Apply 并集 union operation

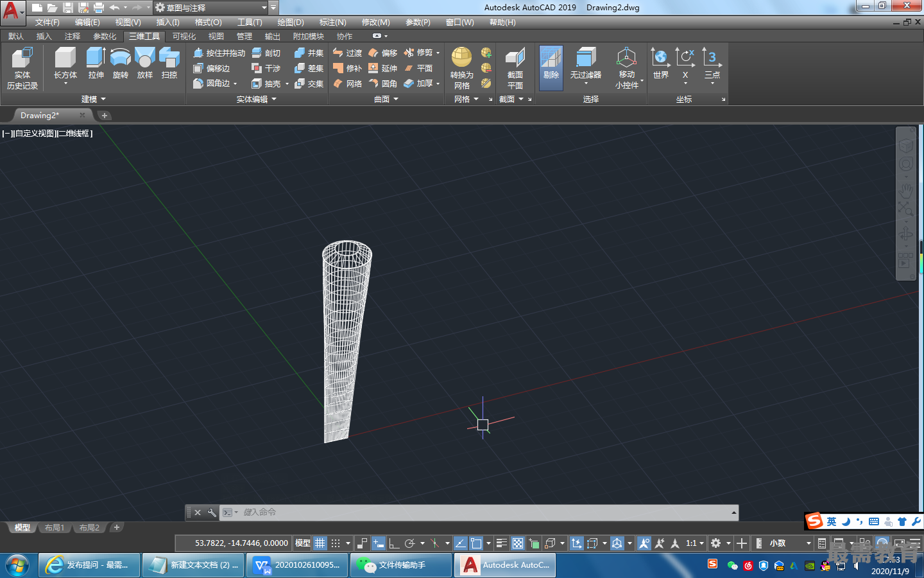309,53
